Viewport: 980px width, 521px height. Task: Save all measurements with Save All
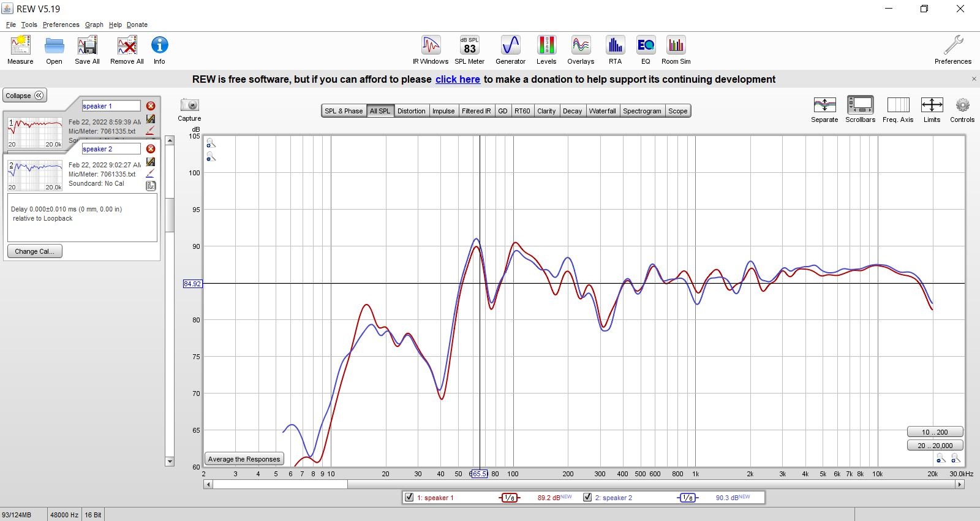click(x=87, y=50)
